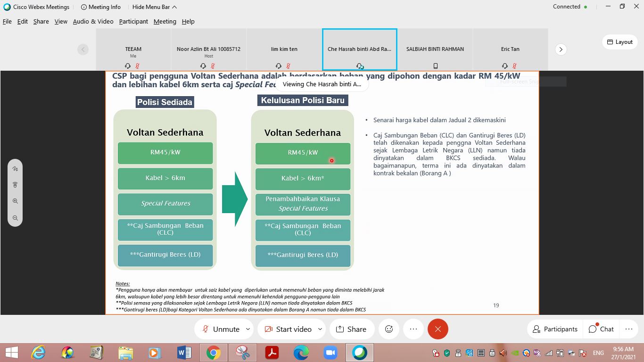Screen dimensions: 644x362
Task: Click the Share button
Action: coord(351,329)
